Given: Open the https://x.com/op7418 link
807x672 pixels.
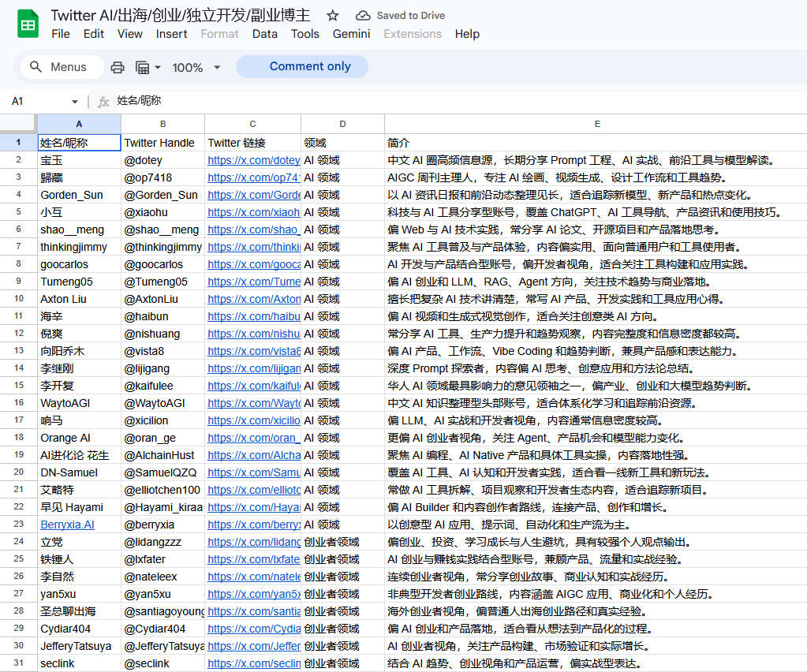Looking at the screenshot, I should coord(254,177).
